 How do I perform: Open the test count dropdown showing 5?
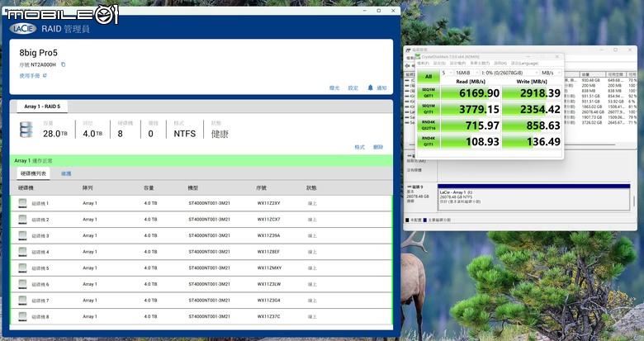447,73
